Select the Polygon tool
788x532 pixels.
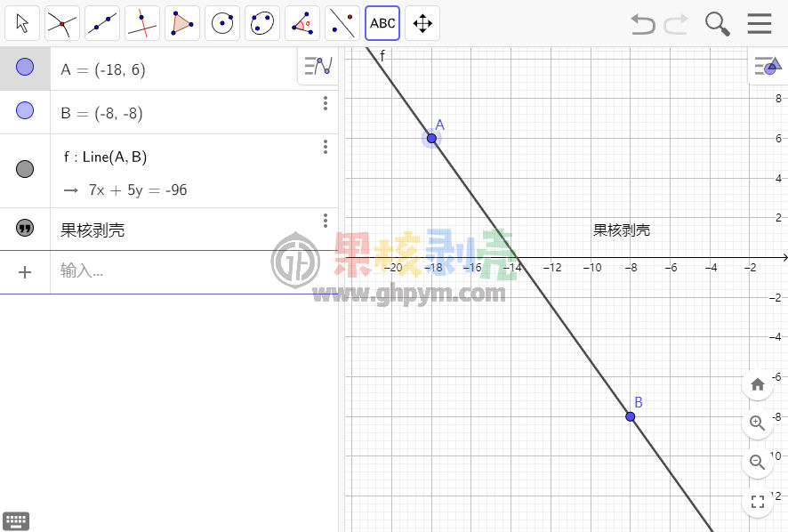(x=182, y=23)
